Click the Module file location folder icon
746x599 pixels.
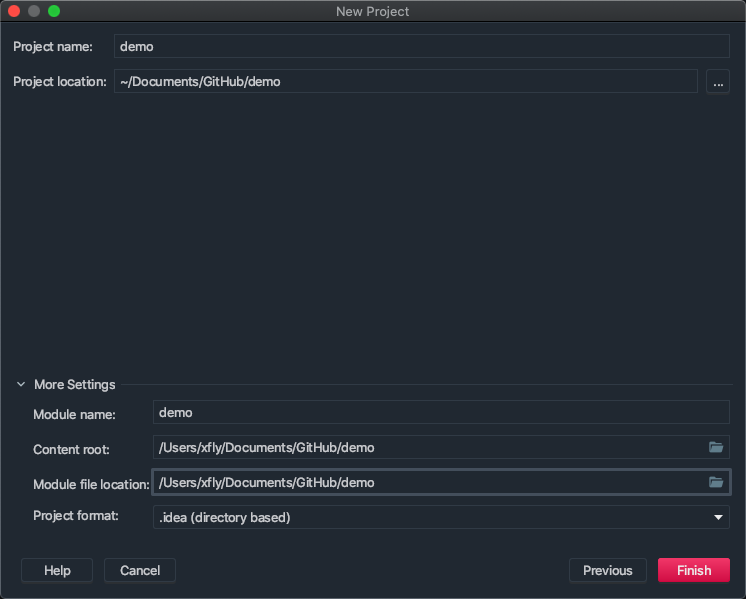(x=716, y=482)
